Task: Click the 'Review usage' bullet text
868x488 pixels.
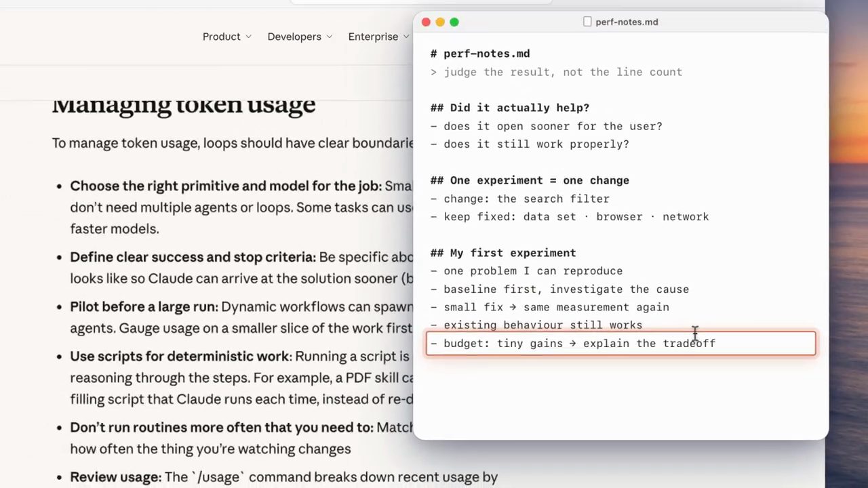Action: [x=284, y=477]
